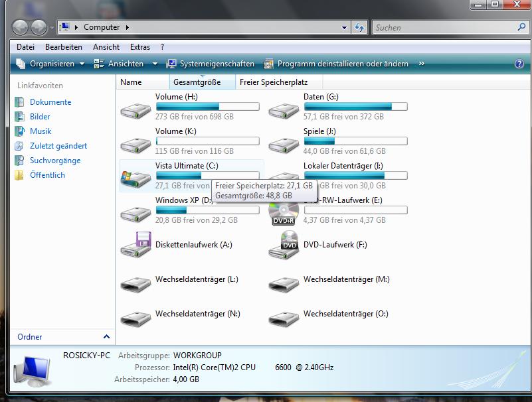The height and width of the screenshot is (402, 532).
Task: Open the Ansichten dropdown arrow
Action: tap(155, 64)
